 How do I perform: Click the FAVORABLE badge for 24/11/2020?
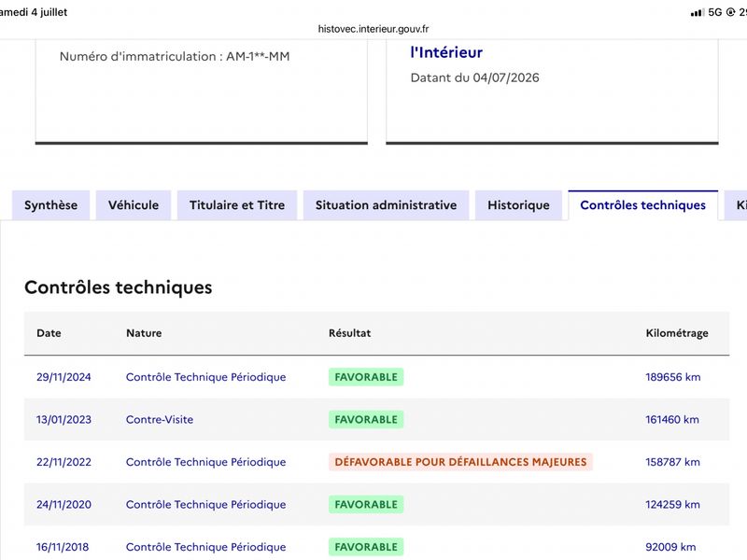point(366,504)
